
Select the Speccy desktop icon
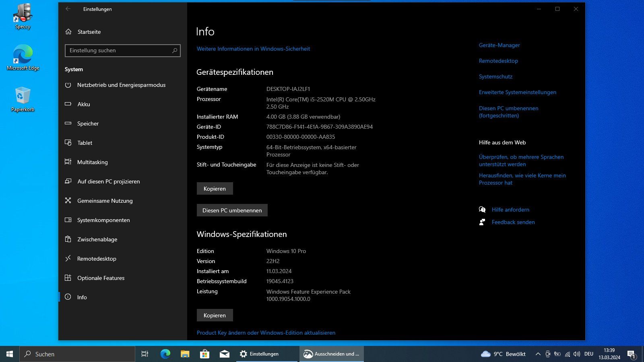tap(23, 17)
